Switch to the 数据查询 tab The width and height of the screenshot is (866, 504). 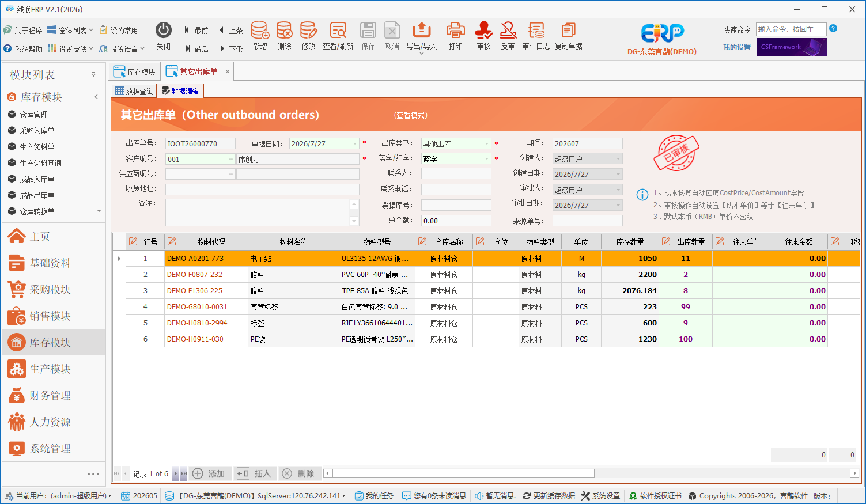[134, 91]
